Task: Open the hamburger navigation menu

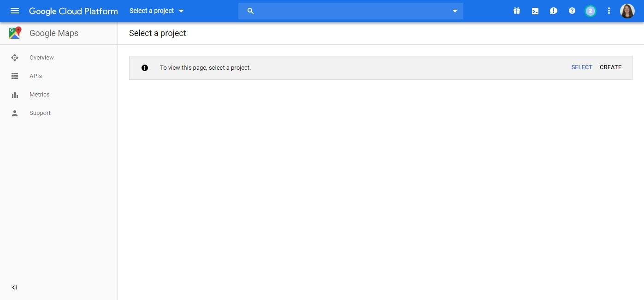Action: coord(15,11)
